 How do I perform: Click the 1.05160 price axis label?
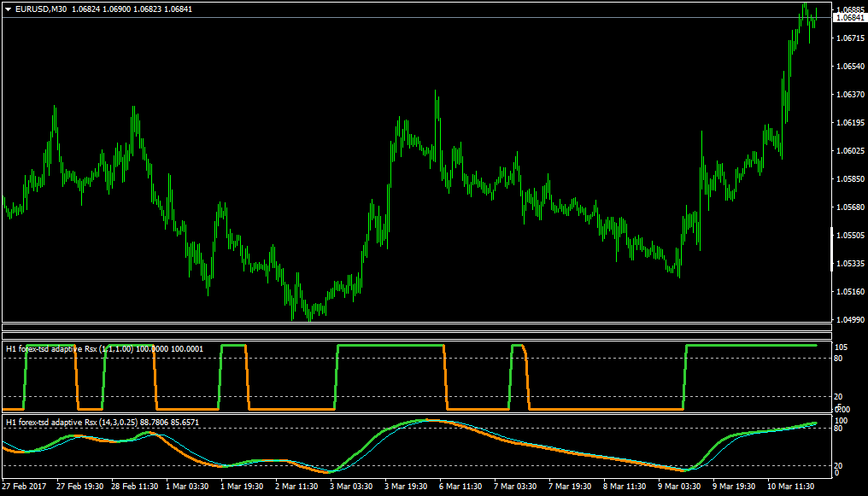tap(851, 292)
